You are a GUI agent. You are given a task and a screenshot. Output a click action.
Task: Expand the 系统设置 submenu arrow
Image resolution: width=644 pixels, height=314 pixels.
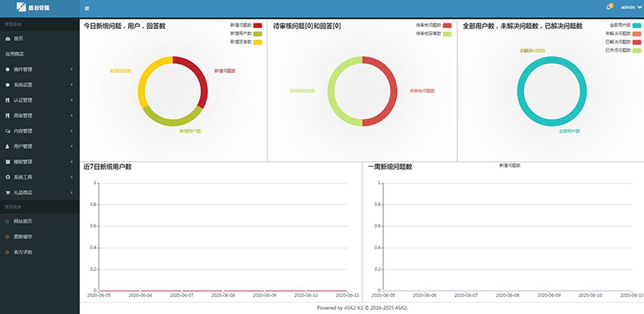pos(72,85)
